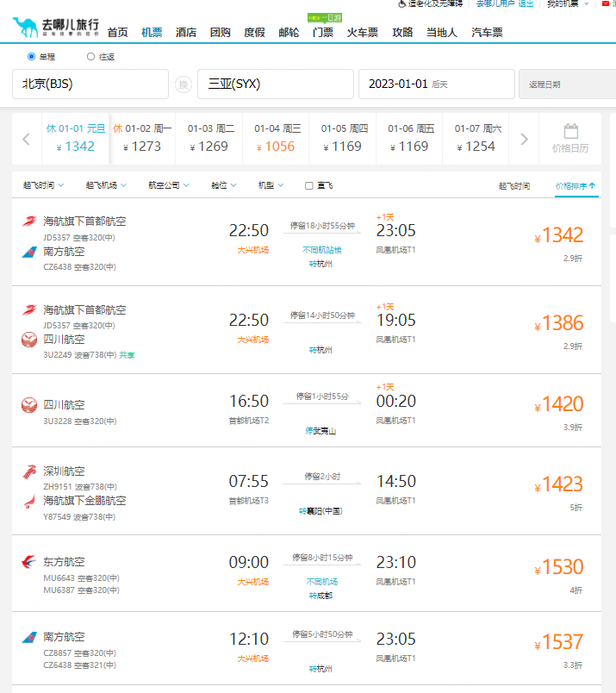Swap departure and destination cities
Screen dimensions: 616x693
(x=184, y=84)
